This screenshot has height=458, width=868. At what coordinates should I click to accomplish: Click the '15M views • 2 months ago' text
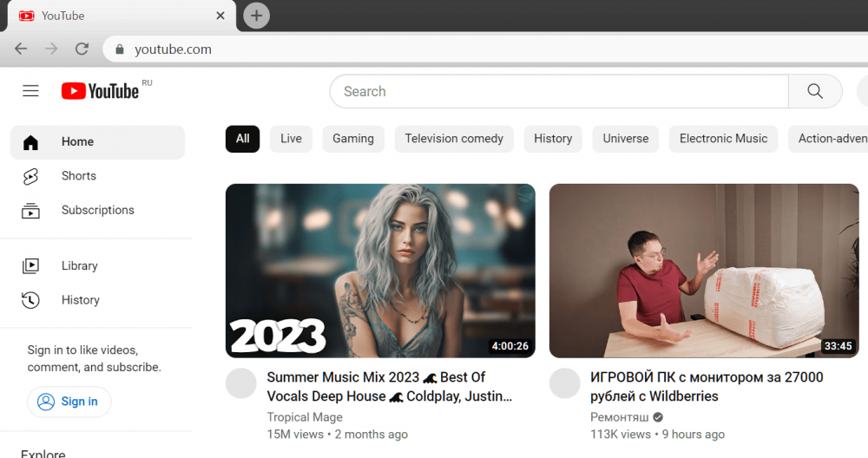pos(337,435)
